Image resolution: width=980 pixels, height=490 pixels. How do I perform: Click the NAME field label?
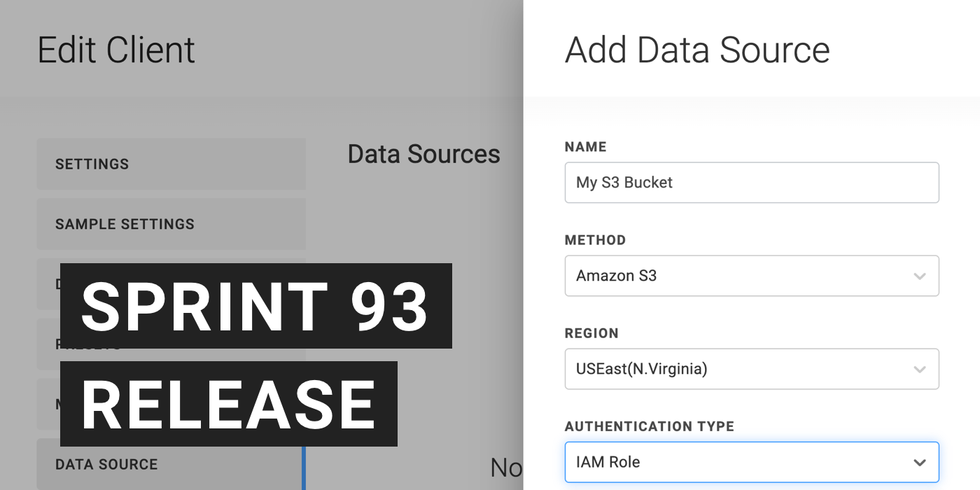click(x=585, y=147)
